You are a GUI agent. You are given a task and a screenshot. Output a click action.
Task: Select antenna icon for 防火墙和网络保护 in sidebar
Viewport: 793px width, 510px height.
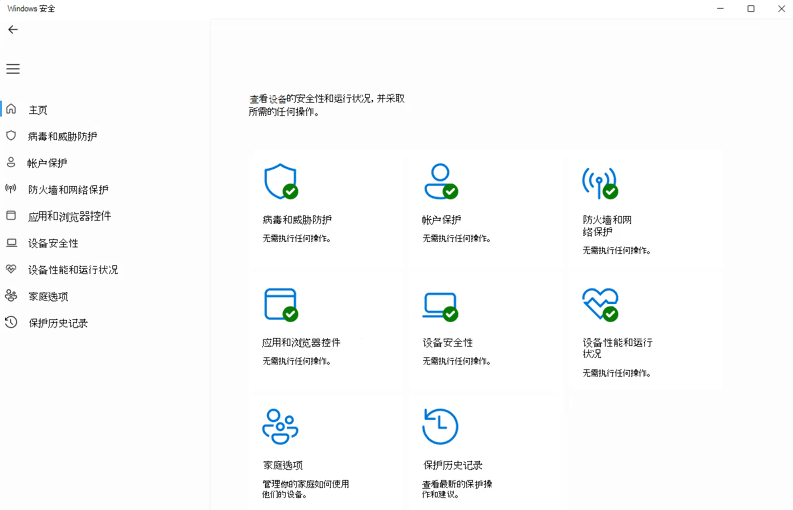click(11, 189)
